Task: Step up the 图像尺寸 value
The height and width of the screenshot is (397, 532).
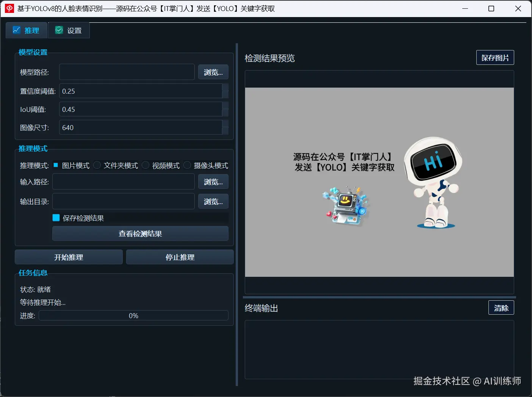Action: tap(225, 124)
